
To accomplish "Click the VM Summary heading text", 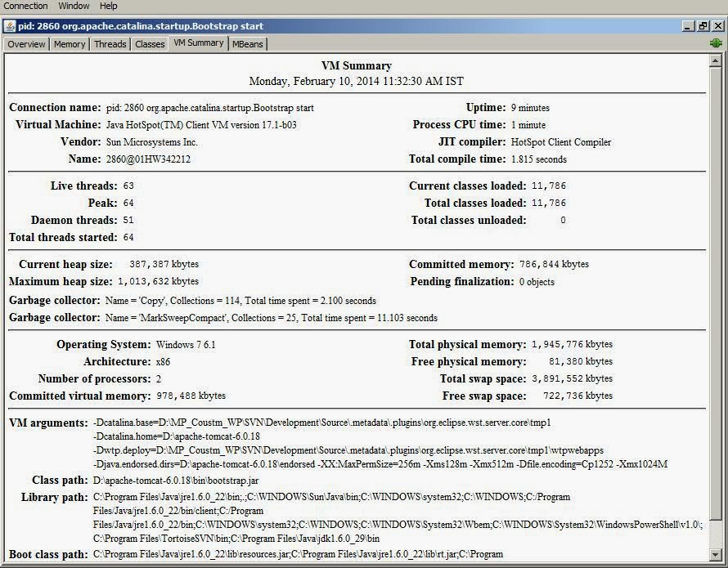I will 357,65.
